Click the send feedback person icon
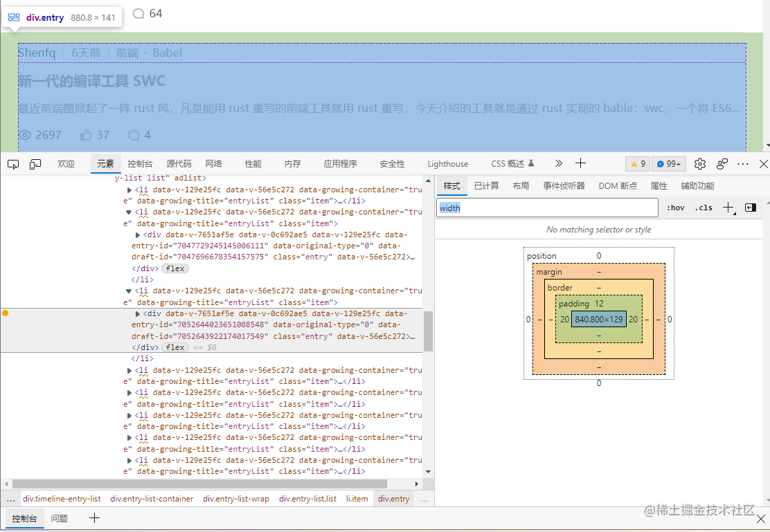The width and height of the screenshot is (770, 532). [x=722, y=164]
